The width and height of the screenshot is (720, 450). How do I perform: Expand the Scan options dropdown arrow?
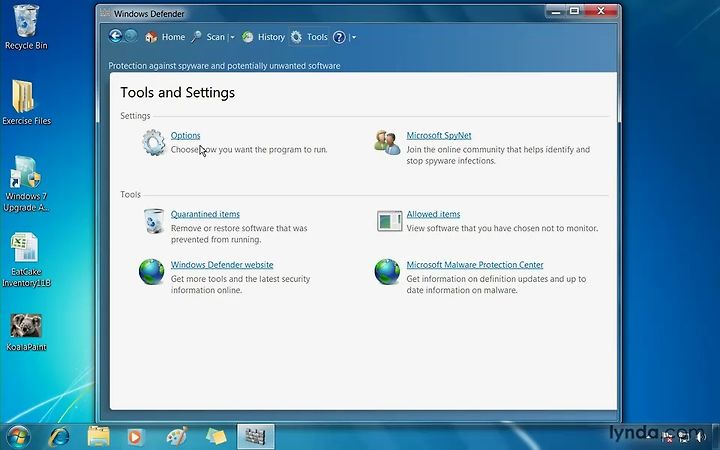pos(232,37)
